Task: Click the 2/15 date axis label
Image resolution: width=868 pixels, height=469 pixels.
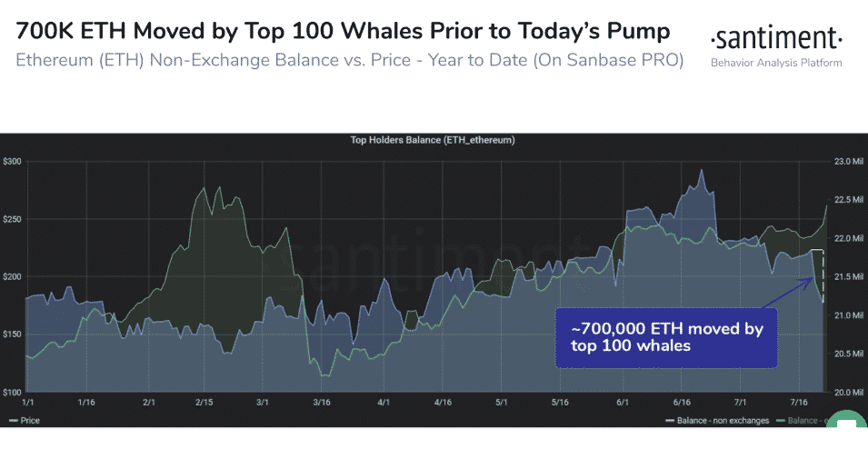Action: [x=206, y=401]
